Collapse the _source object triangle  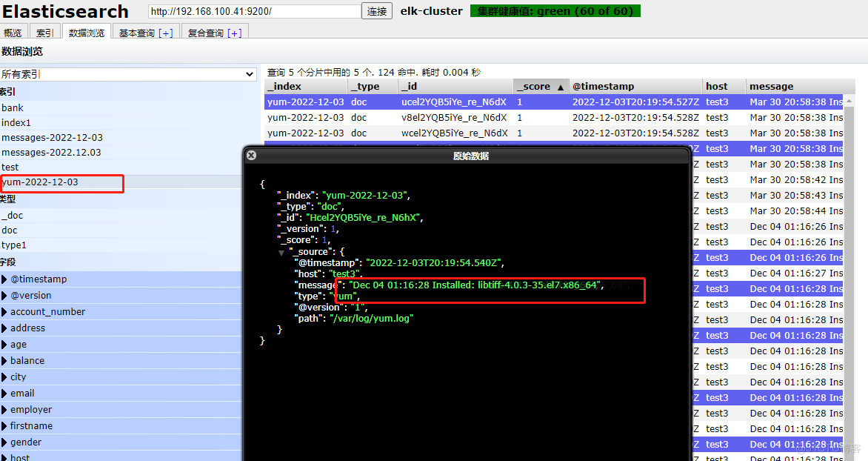tap(281, 253)
